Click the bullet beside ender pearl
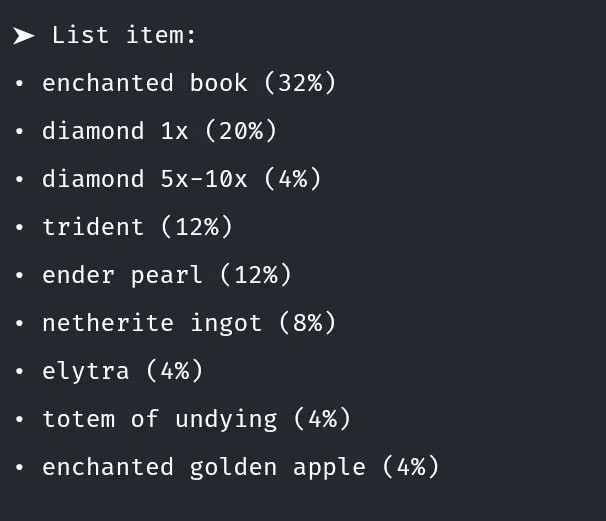Image resolution: width=606 pixels, height=521 pixels. click(x=19, y=276)
